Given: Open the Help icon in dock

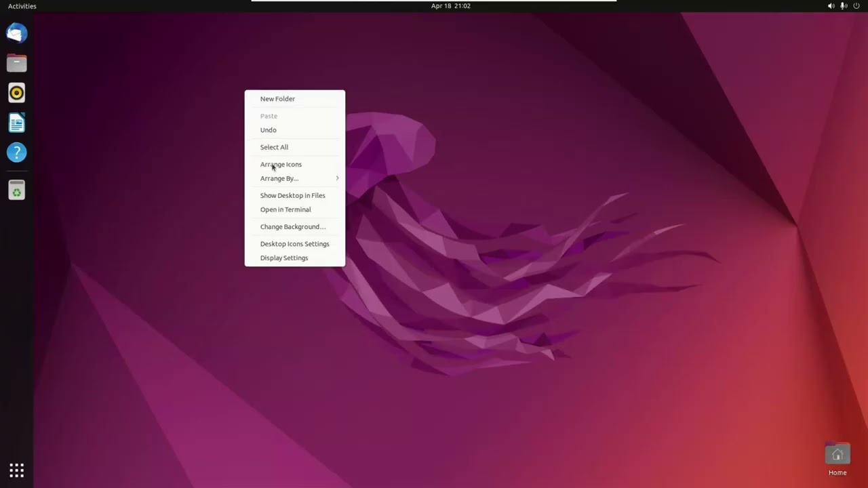Looking at the screenshot, I should click(16, 152).
